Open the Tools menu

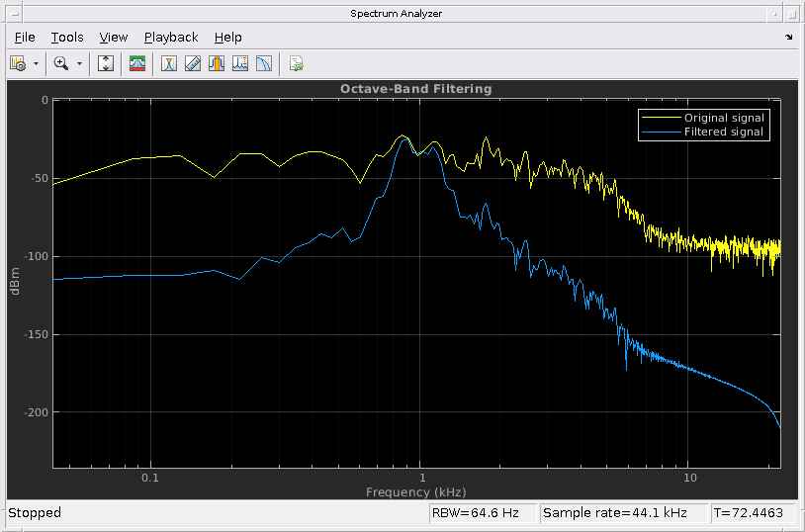67,38
